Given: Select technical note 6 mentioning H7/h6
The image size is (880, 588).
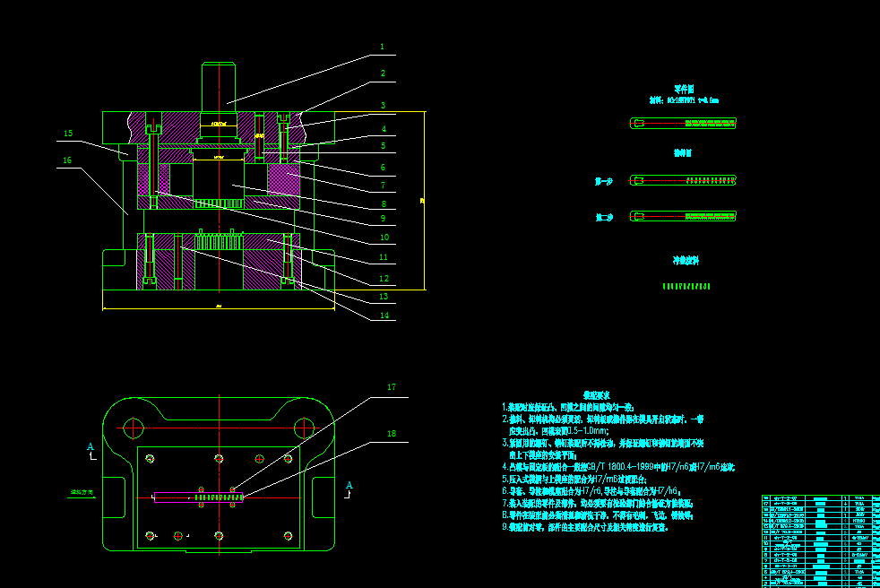Looking at the screenshot, I should coord(591,491).
